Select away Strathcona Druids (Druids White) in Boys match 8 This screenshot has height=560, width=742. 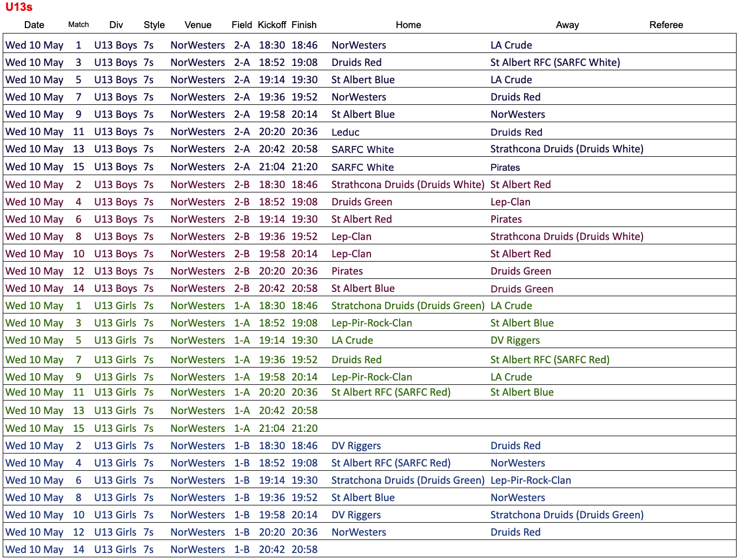567,237
